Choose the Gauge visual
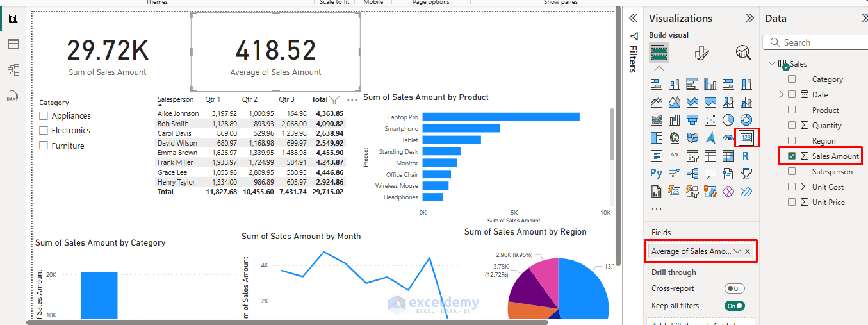Viewport: 868px width, 325px height. (728, 138)
